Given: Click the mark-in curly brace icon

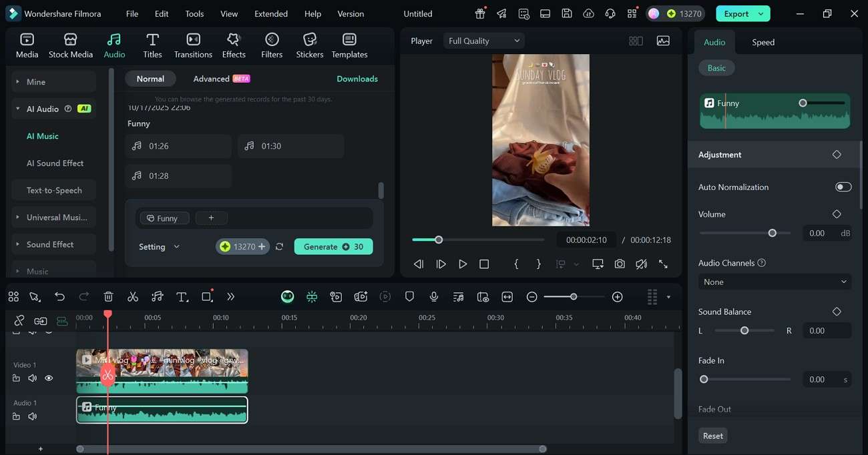Looking at the screenshot, I should coord(516,264).
